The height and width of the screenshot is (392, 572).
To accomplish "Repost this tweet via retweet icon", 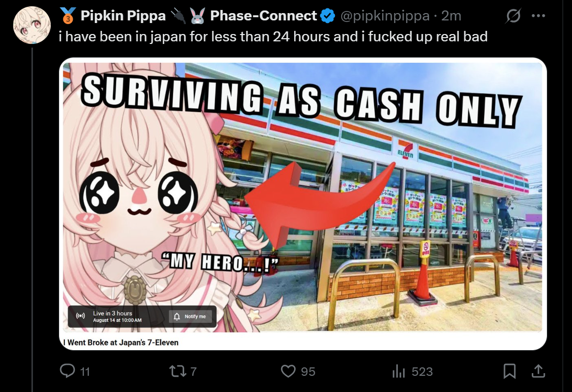I will (x=177, y=371).
